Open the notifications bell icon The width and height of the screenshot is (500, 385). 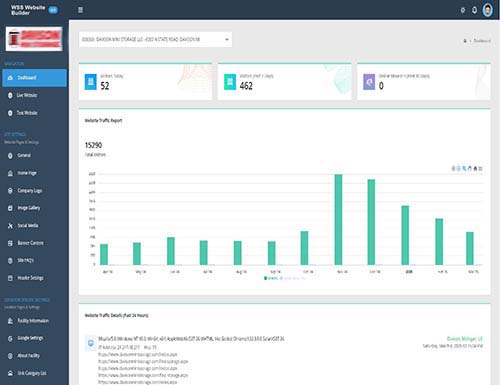coord(474,10)
